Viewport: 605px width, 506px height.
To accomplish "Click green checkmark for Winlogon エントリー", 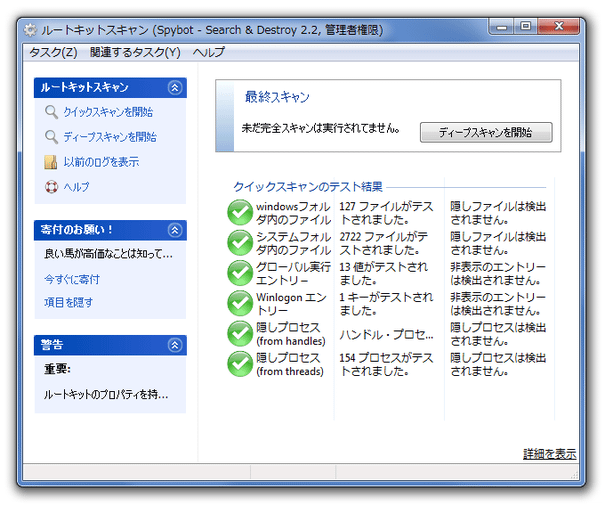I will 240,303.
